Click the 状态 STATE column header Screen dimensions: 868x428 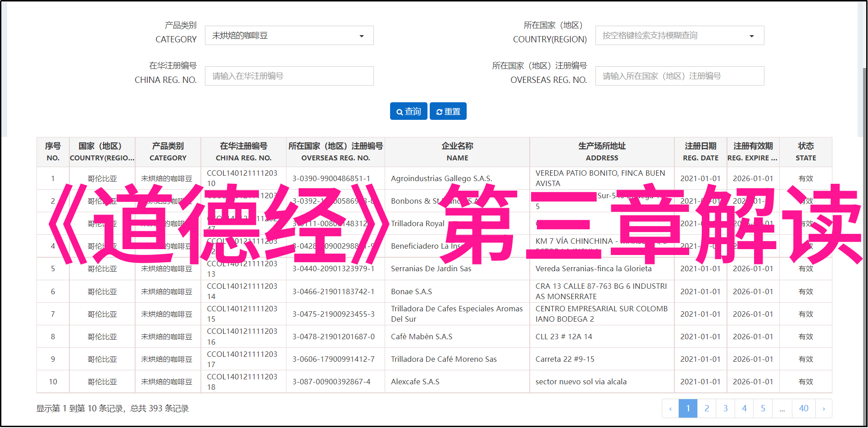[806, 152]
